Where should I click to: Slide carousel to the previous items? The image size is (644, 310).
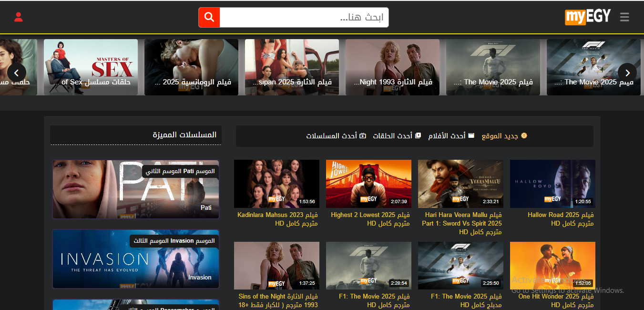coord(17,72)
